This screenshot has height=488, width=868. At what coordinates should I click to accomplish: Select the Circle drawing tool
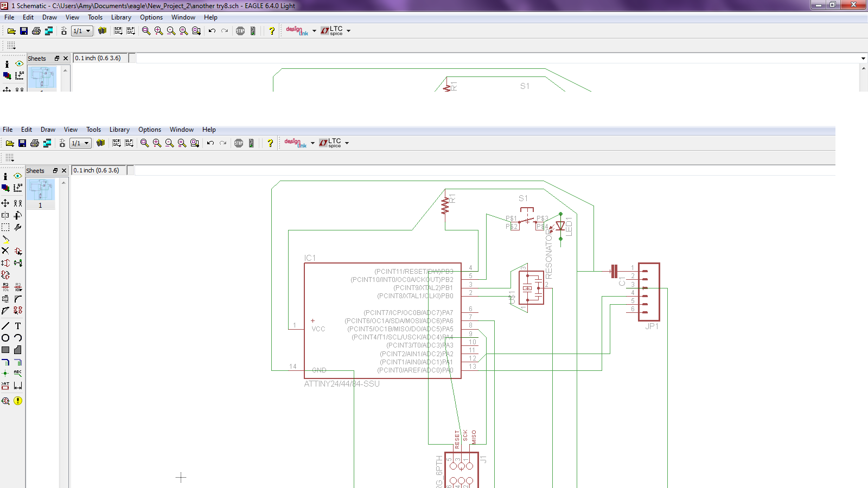pos(5,338)
